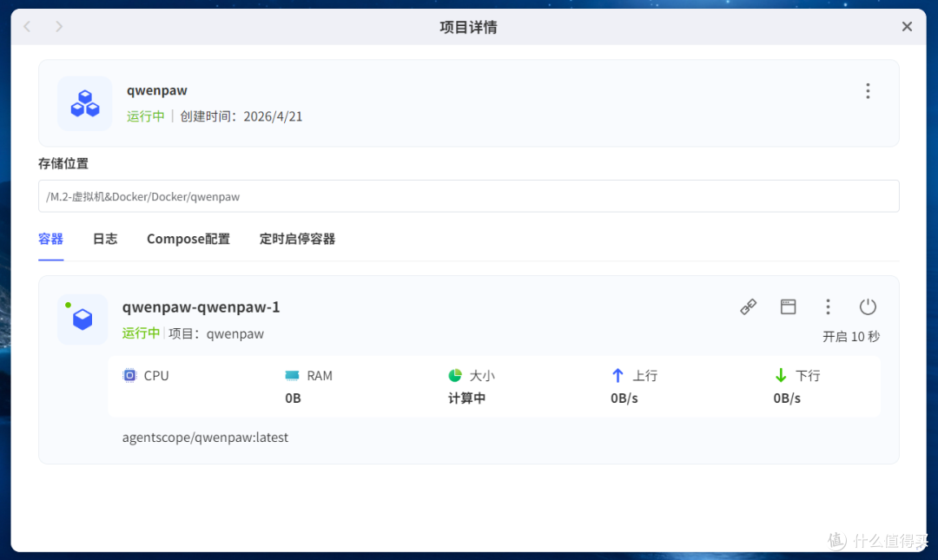Open the container terminal window icon
The image size is (938, 560).
(789, 307)
